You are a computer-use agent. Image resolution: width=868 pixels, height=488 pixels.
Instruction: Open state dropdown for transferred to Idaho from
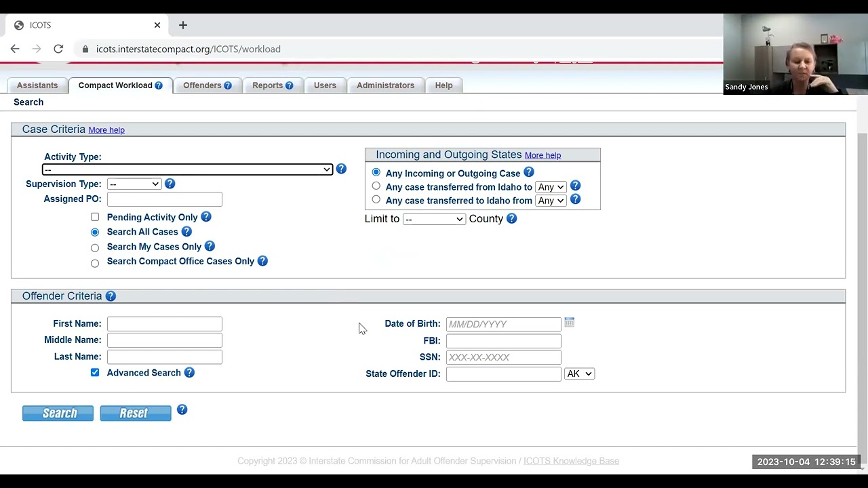tap(551, 201)
